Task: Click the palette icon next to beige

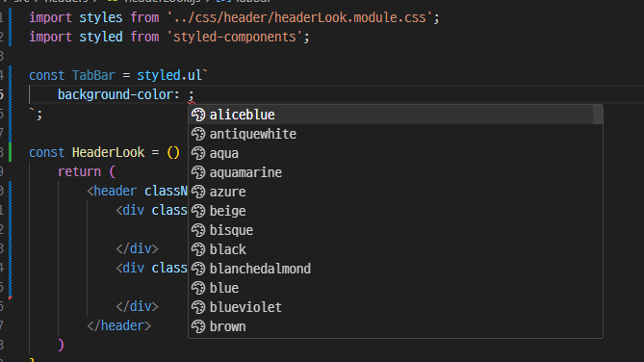Action: click(198, 211)
